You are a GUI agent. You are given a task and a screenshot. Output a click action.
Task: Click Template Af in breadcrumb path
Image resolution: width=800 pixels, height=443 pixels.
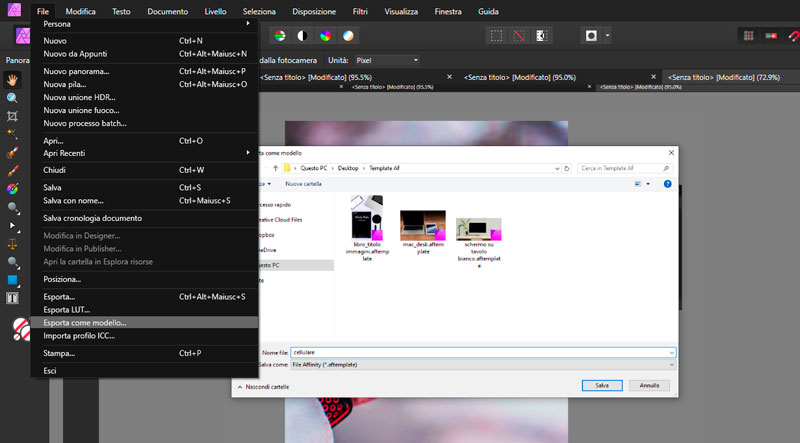coord(384,168)
